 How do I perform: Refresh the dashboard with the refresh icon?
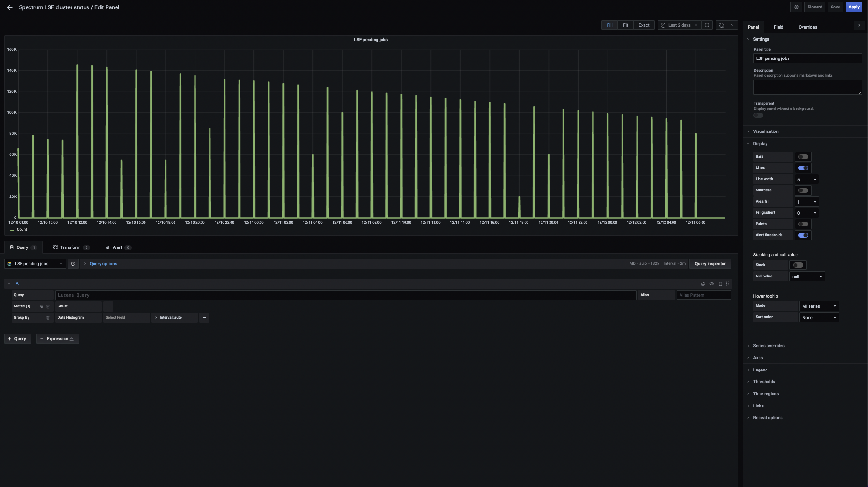(x=722, y=25)
